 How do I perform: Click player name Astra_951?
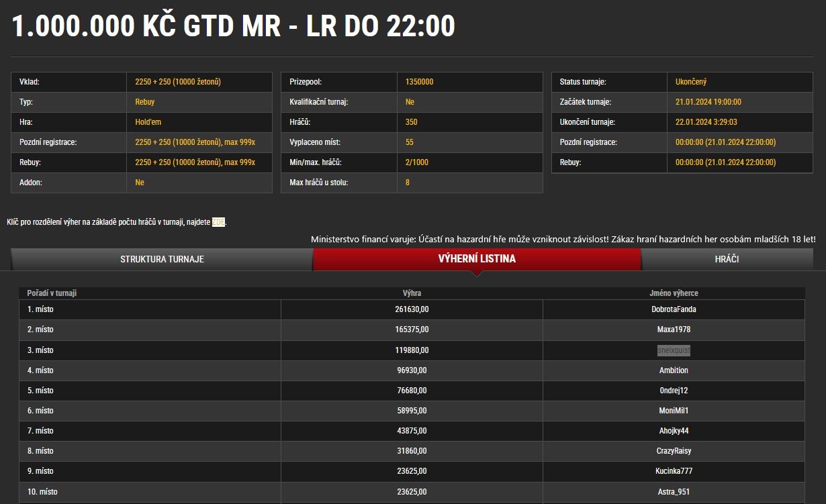(674, 492)
